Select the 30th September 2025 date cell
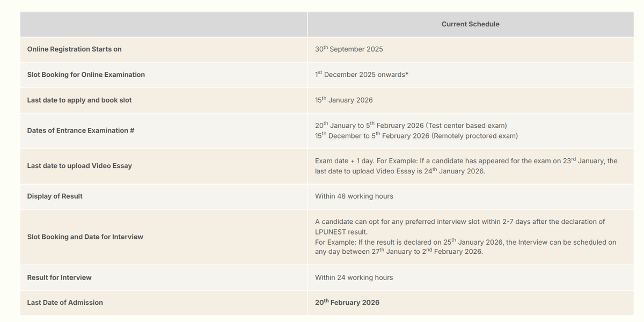This screenshot has width=644, height=322. tap(349, 49)
